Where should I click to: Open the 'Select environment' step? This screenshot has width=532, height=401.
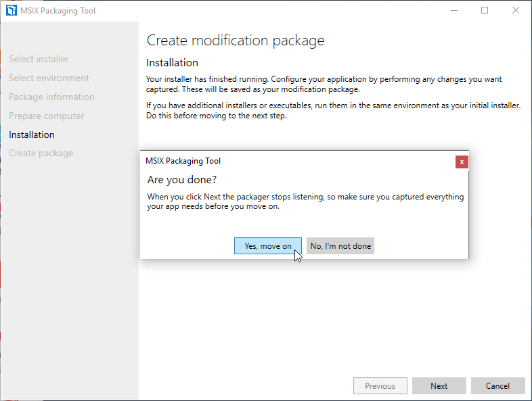pos(49,78)
